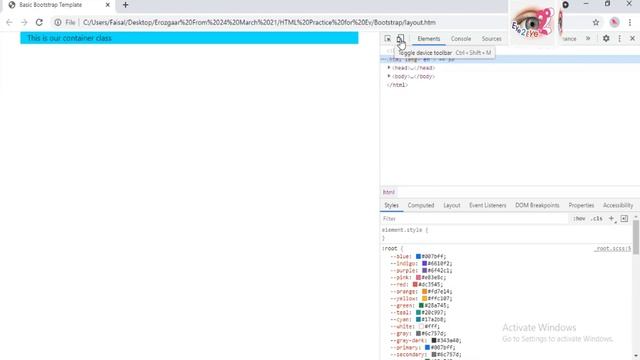Open the Computed styles tab
Screen dimensions: 640x360
[421, 205]
